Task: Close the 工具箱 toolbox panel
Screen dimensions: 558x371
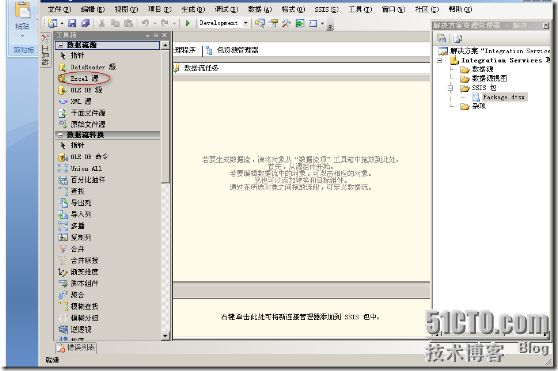Action: (164, 35)
